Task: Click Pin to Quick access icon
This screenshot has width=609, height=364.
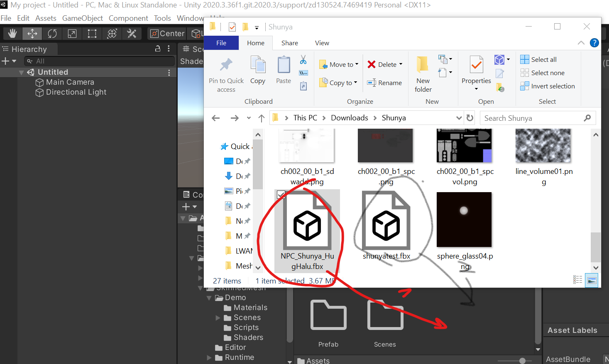Action: [x=226, y=65]
